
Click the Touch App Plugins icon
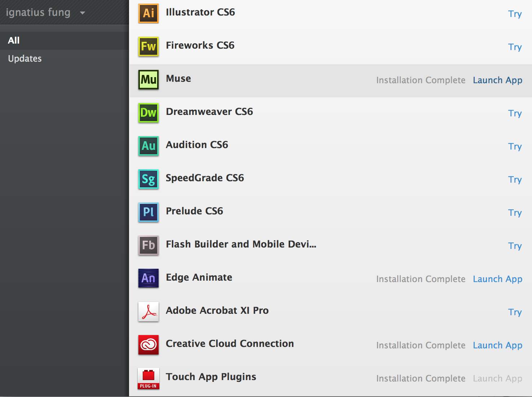click(148, 378)
